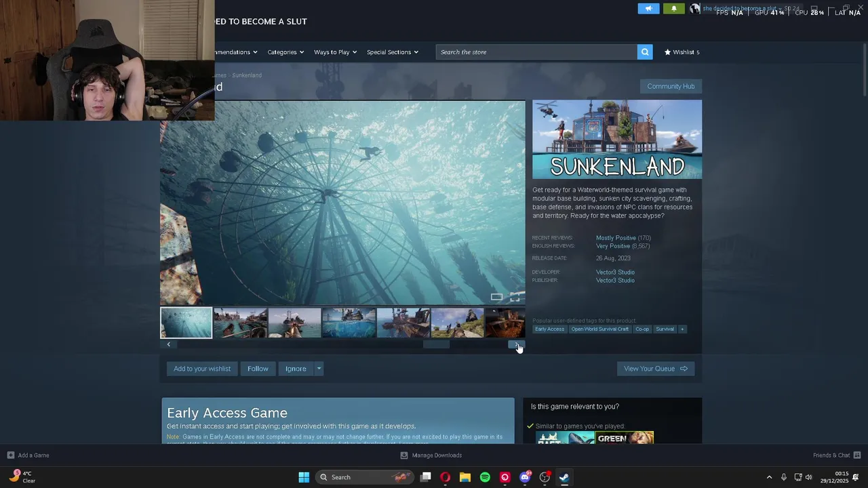Click the blue store search magnifier button

(645, 52)
